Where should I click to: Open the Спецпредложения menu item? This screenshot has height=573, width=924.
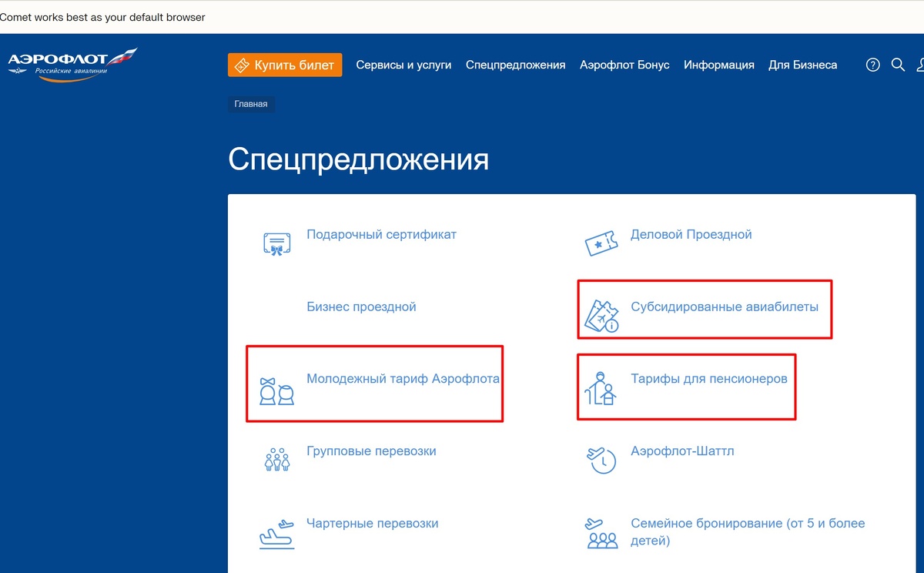pyautogui.click(x=516, y=65)
